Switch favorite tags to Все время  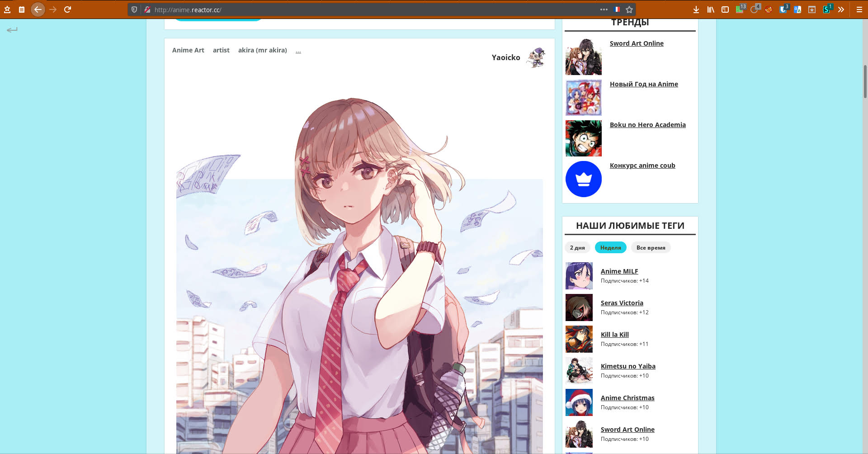[x=651, y=248]
